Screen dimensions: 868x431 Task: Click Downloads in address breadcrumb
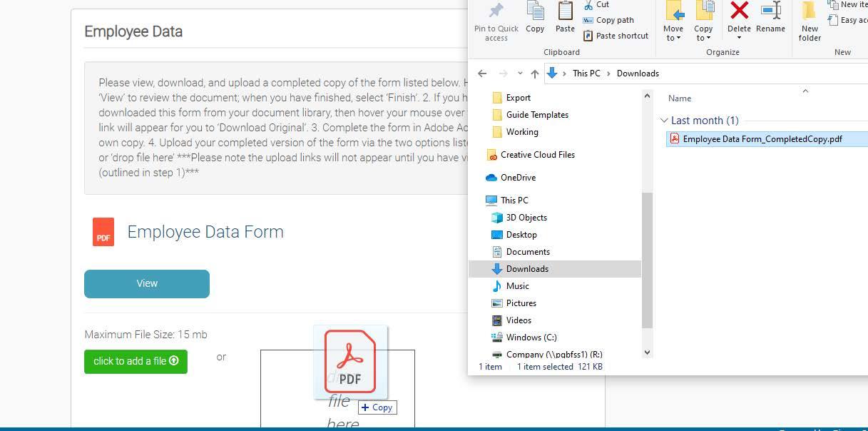tap(638, 73)
